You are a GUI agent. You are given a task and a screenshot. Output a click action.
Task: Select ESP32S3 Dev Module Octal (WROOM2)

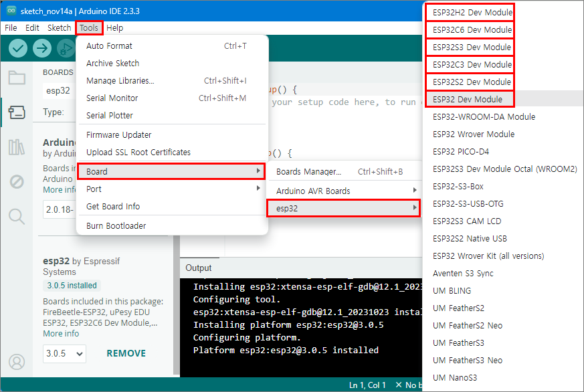click(504, 169)
